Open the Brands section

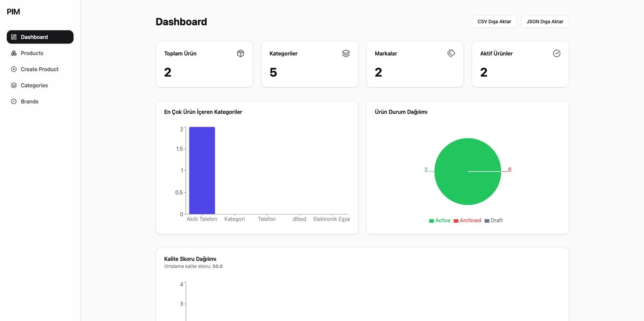pos(29,101)
